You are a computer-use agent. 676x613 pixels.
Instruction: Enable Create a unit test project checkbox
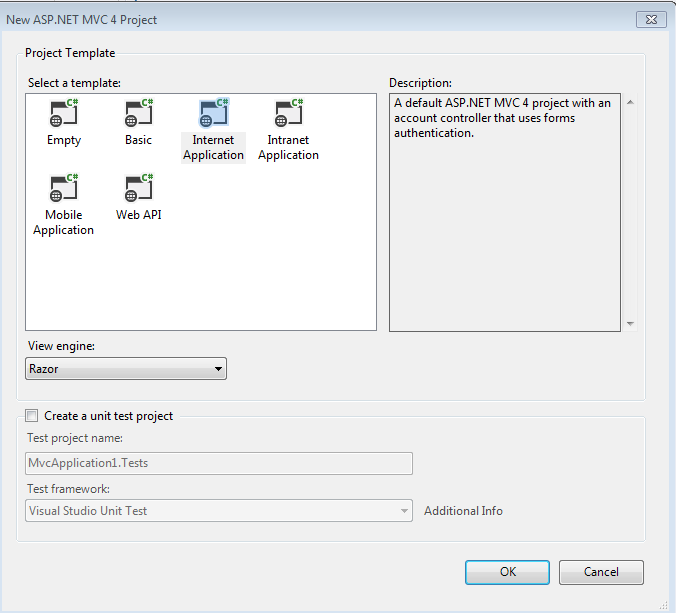pos(32,416)
